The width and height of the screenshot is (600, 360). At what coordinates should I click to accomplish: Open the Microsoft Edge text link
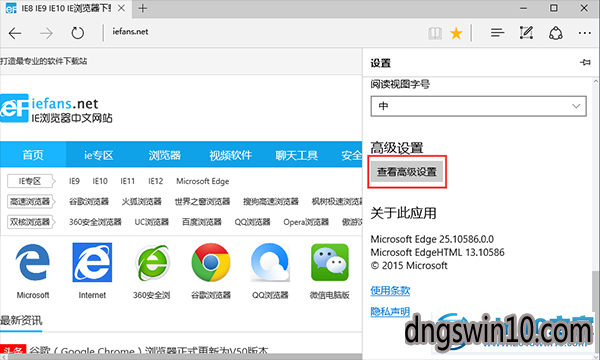click(x=202, y=181)
